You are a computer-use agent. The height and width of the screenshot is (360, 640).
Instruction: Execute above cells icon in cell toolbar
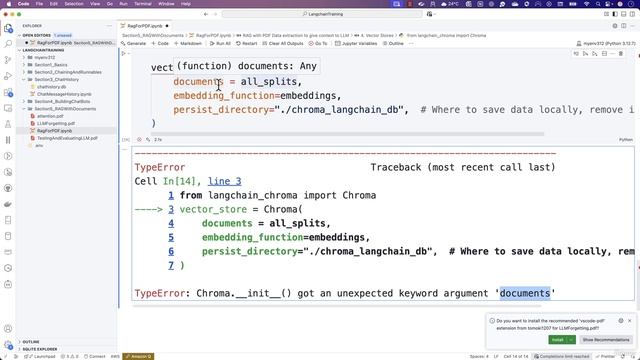pos(585,53)
